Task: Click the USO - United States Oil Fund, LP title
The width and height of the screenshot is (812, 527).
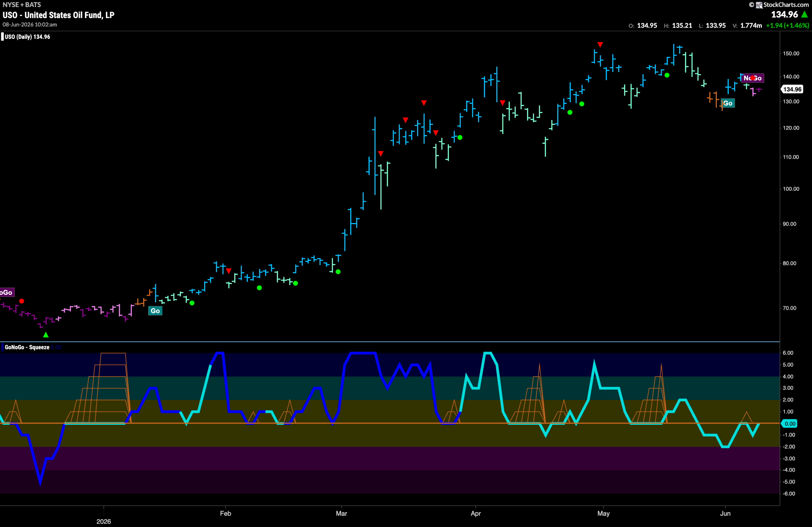Action: (58, 15)
